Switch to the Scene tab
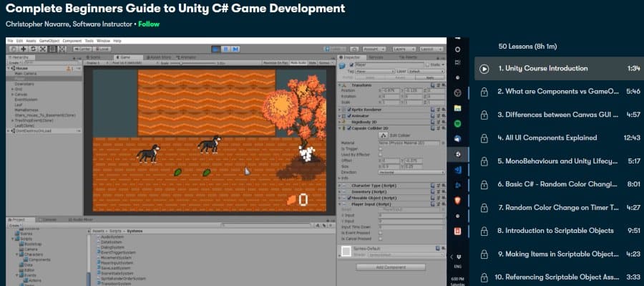This screenshot has width=644, height=286. (x=93, y=57)
